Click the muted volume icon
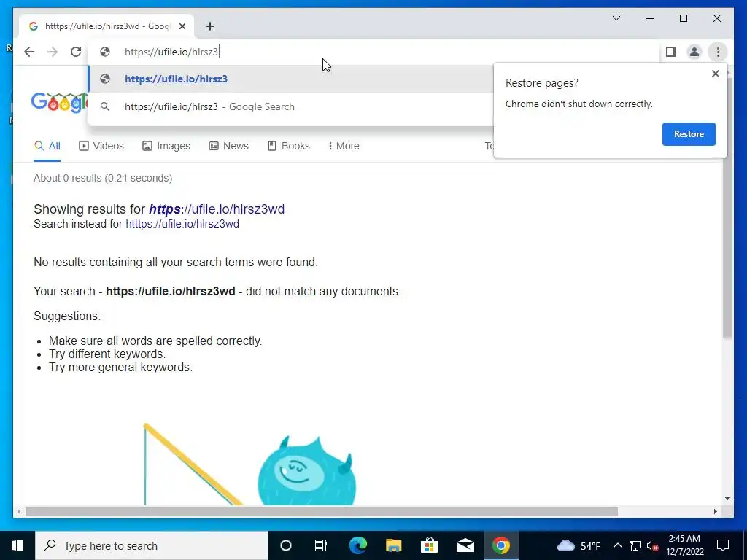 tap(653, 545)
